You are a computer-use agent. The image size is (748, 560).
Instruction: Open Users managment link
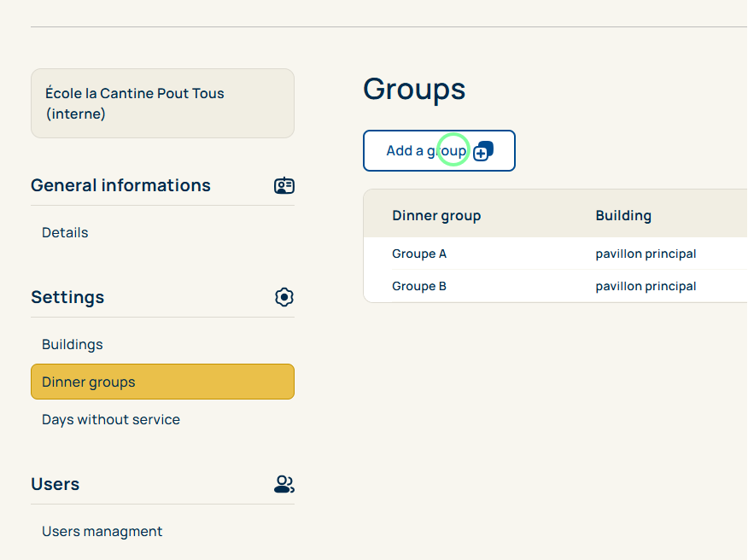[102, 531]
